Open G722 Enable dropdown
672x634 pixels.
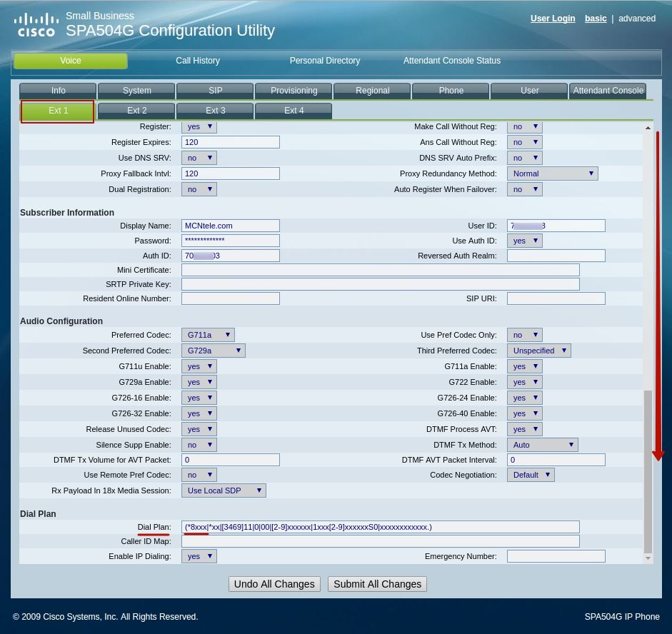click(525, 382)
